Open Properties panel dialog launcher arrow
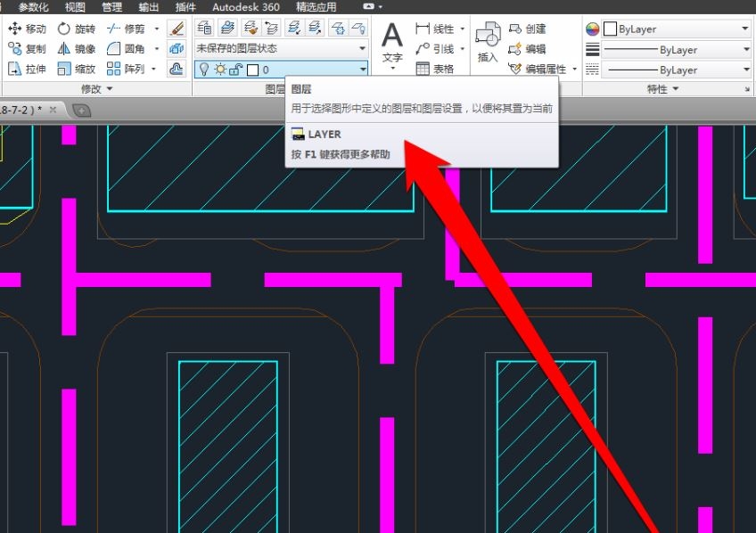The width and height of the screenshot is (756, 533). 747,89
